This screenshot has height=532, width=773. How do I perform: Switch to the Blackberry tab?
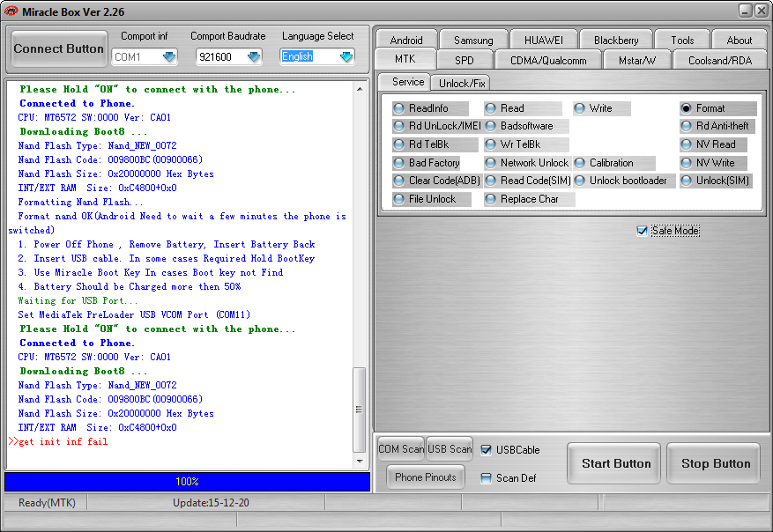616,40
